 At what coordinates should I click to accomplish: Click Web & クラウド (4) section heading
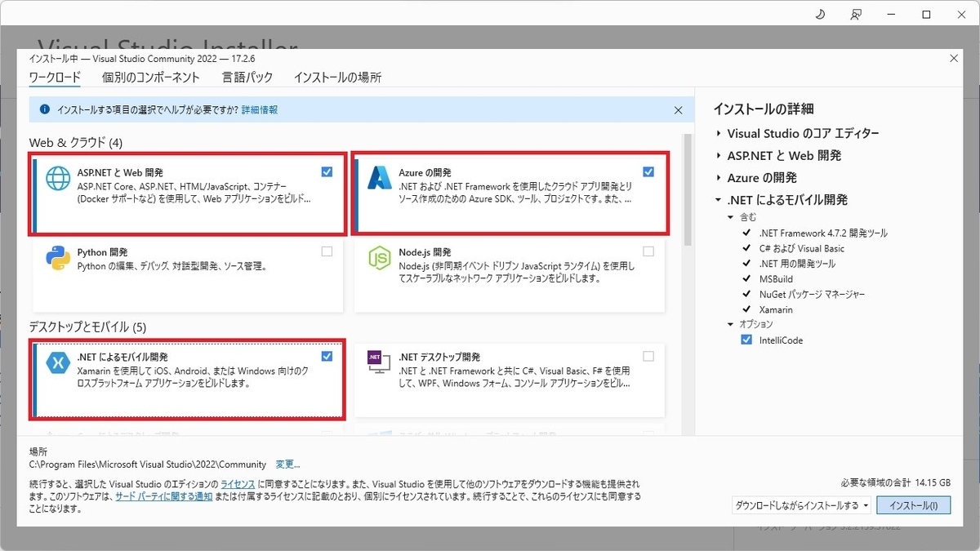[76, 142]
